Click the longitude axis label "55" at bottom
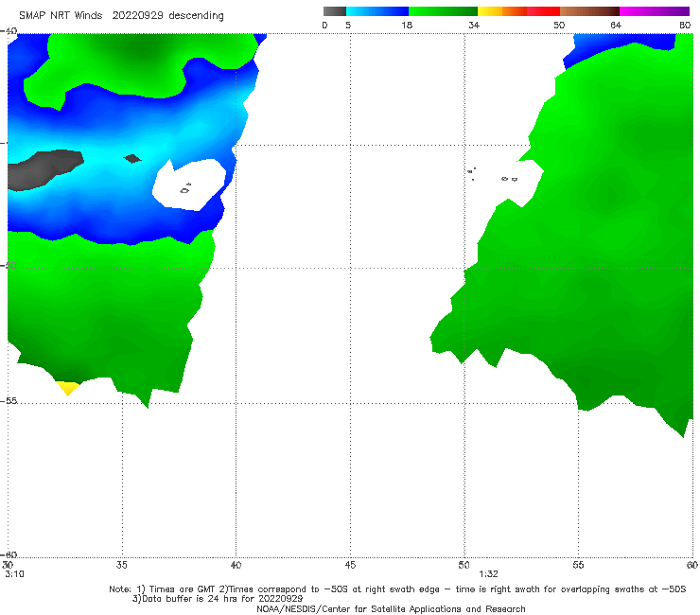Viewport: 700px width, 615px height. click(x=578, y=565)
